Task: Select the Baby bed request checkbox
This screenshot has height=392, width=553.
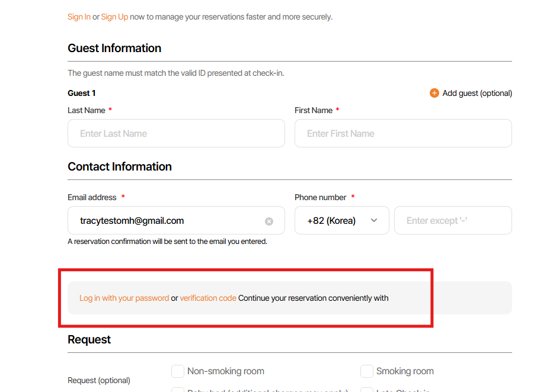Action: [178, 390]
